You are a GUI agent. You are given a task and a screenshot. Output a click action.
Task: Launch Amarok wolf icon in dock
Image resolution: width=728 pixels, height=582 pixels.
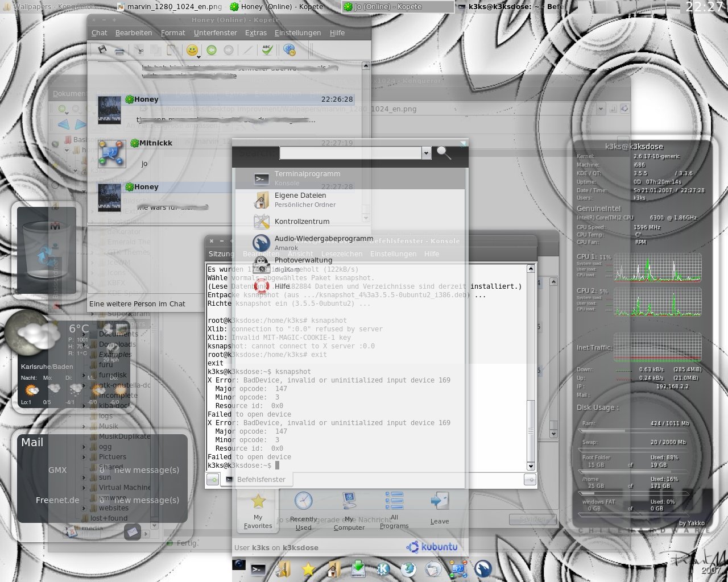[483, 568]
